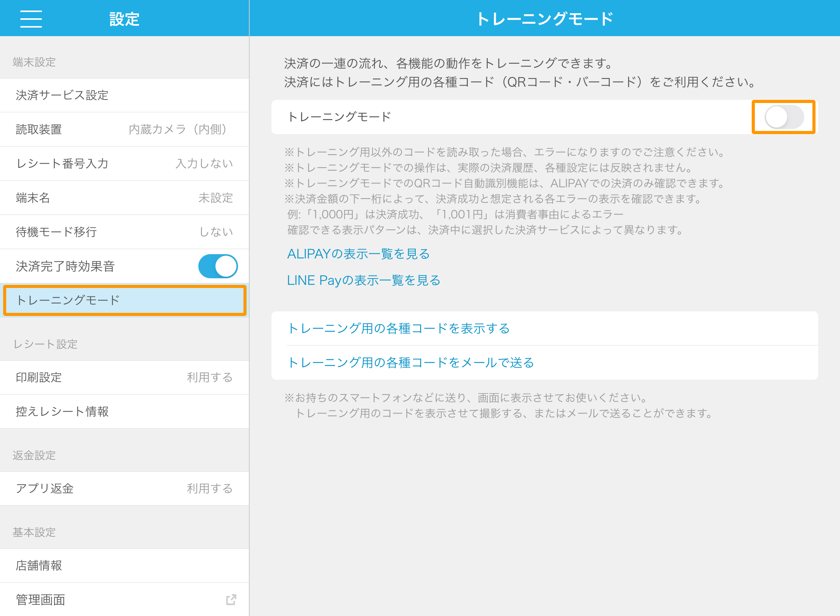The width and height of the screenshot is (840, 616).
Task: Open the 管理画面 row
Action: [x=124, y=599]
